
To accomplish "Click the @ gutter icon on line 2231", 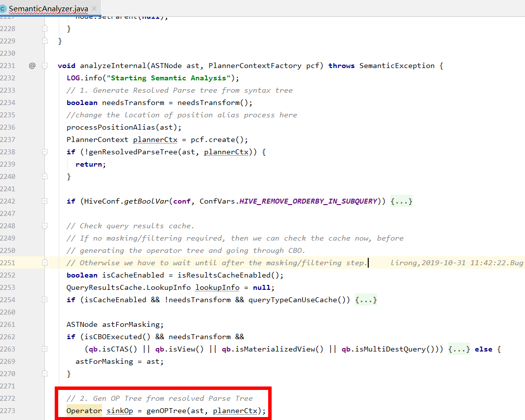I will [32, 66].
